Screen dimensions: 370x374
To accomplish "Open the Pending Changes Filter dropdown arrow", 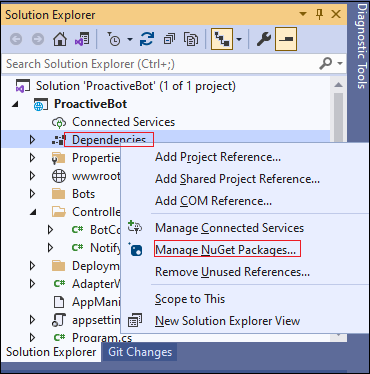I will point(130,39).
